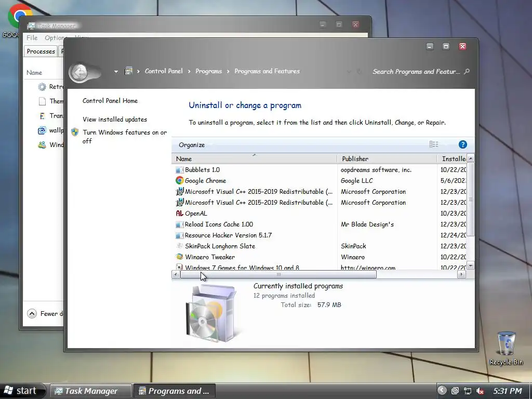The image size is (532, 399).
Task: Click Mr Blade Design's publisher cell
Action: 367,224
